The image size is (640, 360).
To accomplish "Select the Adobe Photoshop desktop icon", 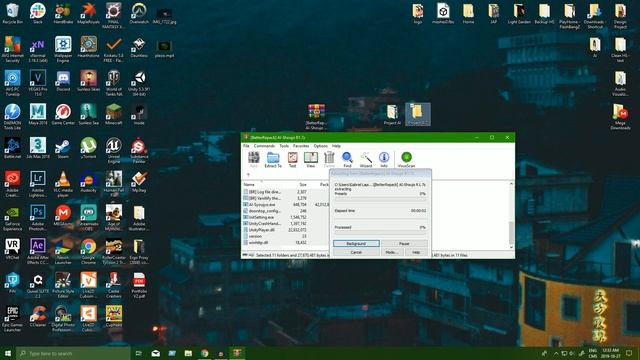I will point(38,218).
